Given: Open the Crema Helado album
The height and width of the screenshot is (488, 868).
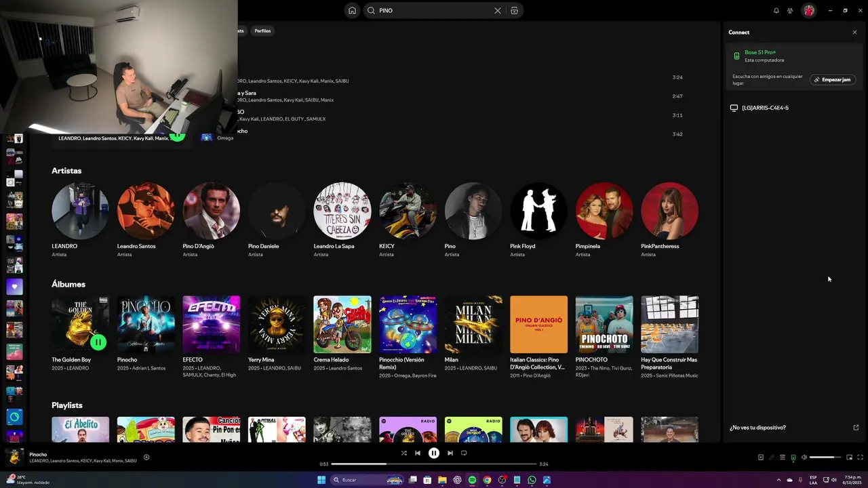Looking at the screenshot, I should pos(342,334).
